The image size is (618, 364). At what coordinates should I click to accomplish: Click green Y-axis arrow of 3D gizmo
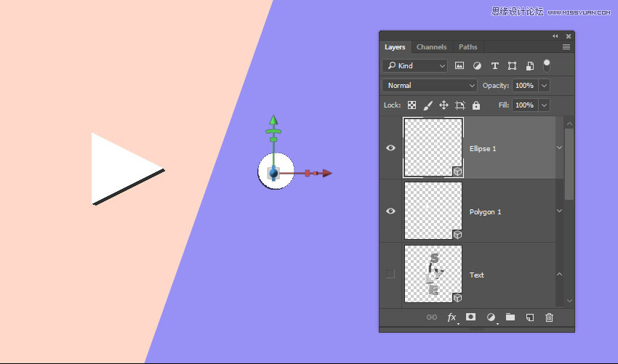[x=273, y=120]
